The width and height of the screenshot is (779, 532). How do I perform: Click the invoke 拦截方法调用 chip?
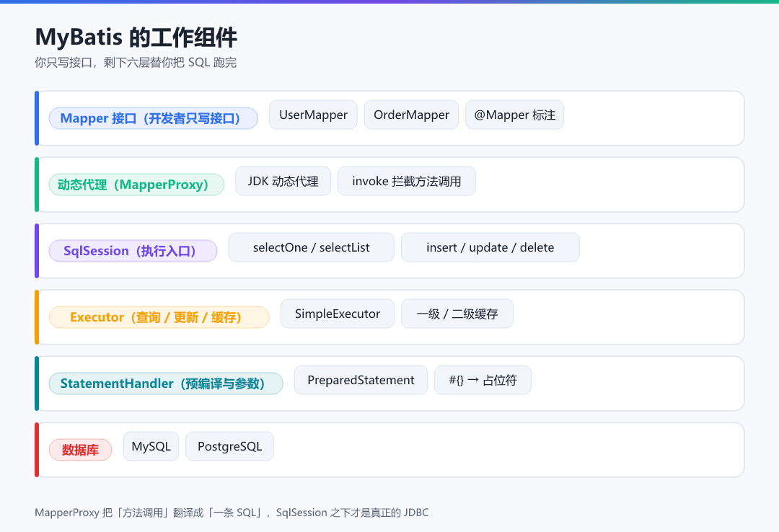407,181
